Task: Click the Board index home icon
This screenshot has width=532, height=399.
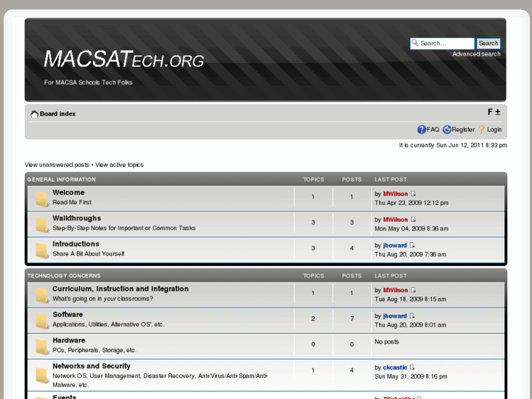Action: [x=34, y=113]
